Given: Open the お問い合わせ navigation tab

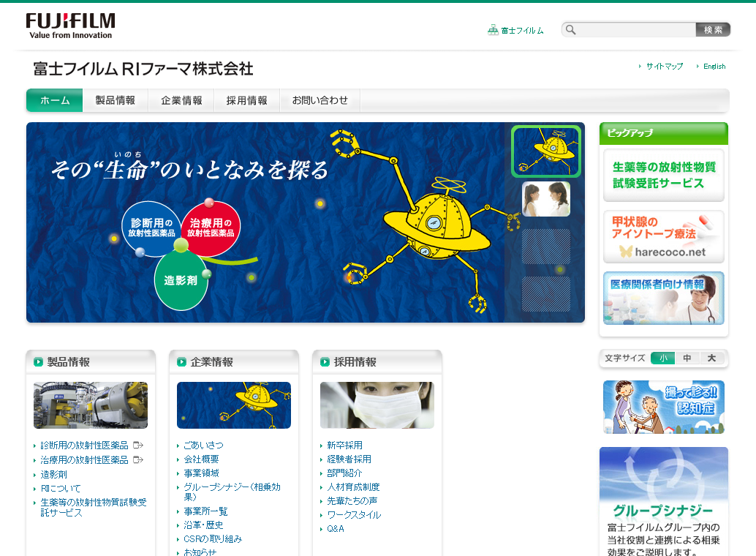Looking at the screenshot, I should [320, 100].
